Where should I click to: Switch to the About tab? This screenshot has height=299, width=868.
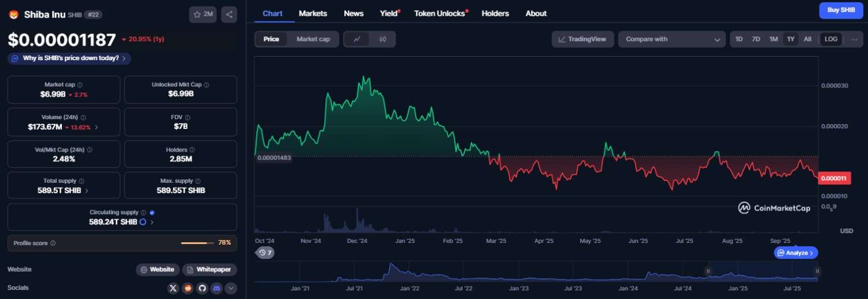click(536, 13)
